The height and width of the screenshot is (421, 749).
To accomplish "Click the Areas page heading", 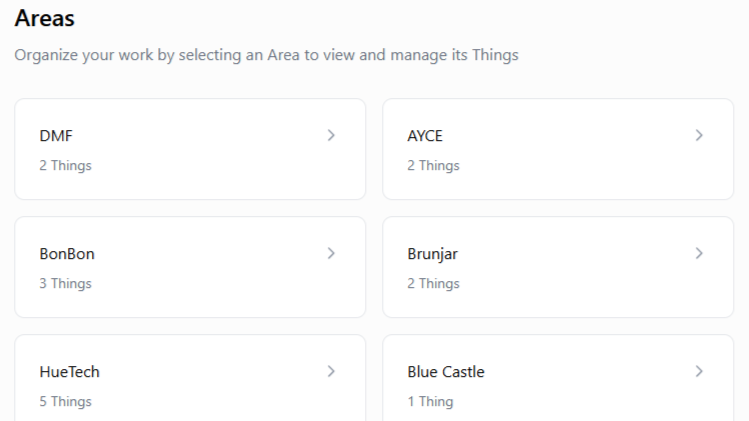I will coord(44,18).
